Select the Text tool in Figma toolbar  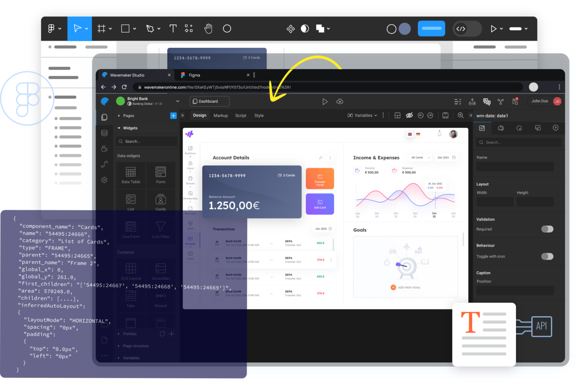(173, 29)
